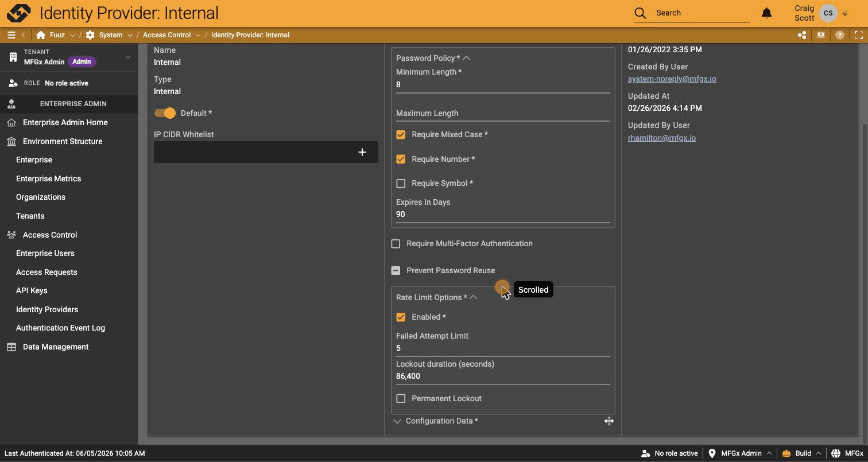868x462 pixels.
Task: Click the CS user avatar
Action: [x=828, y=13]
